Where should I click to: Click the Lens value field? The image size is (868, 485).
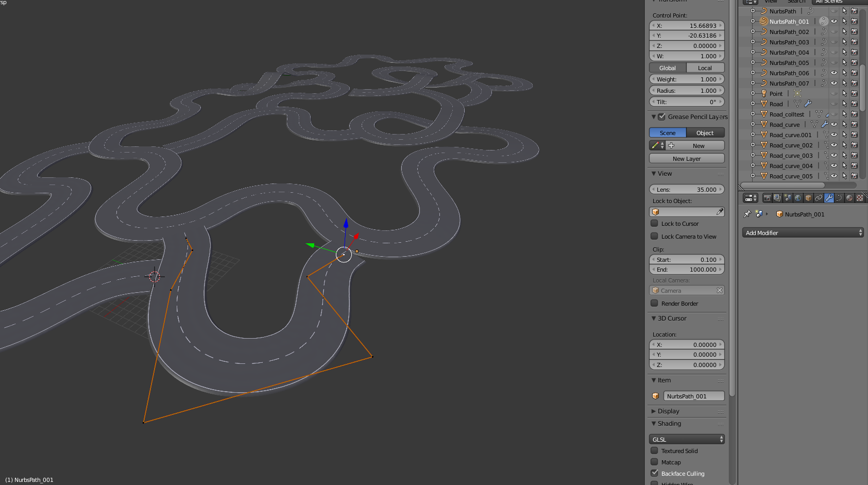[x=687, y=189]
